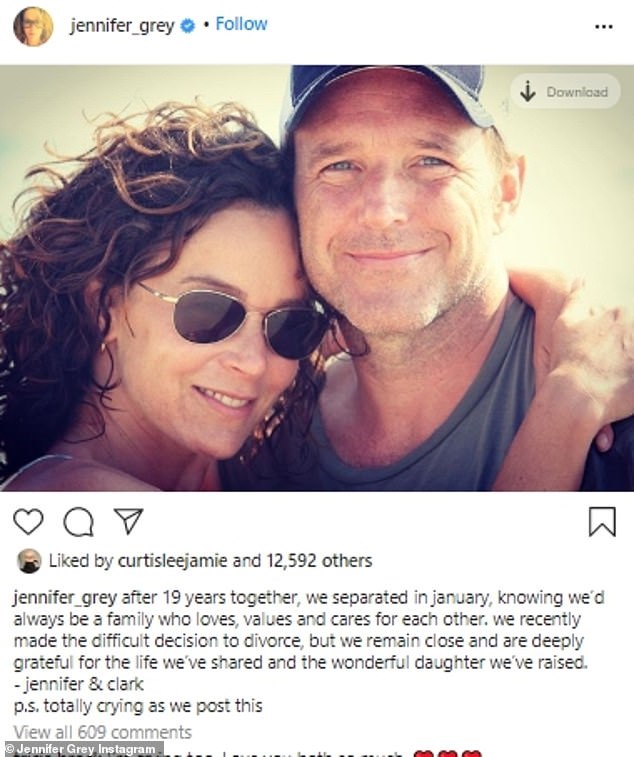Image resolution: width=634 pixels, height=757 pixels.
Task: Open jennifer_grey profile from header username
Action: click(121, 26)
